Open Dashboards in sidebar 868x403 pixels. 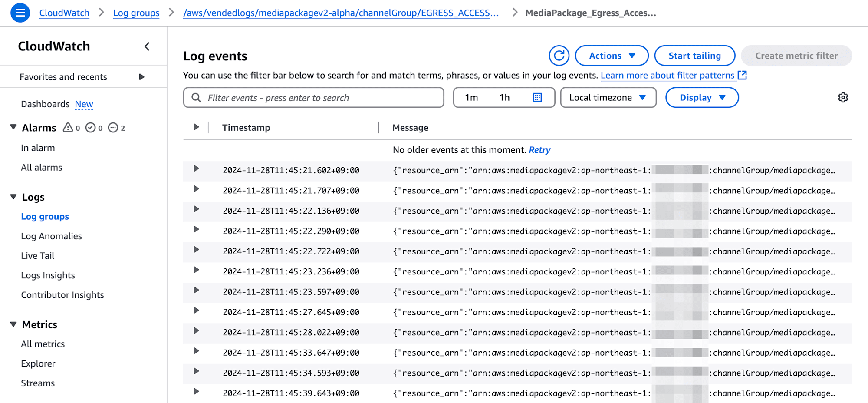tap(45, 104)
